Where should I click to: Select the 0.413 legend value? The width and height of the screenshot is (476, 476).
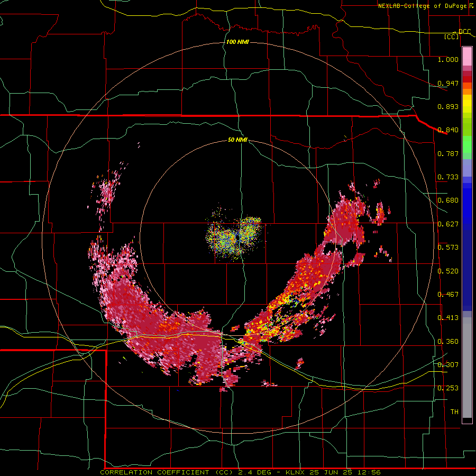pyautogui.click(x=448, y=318)
